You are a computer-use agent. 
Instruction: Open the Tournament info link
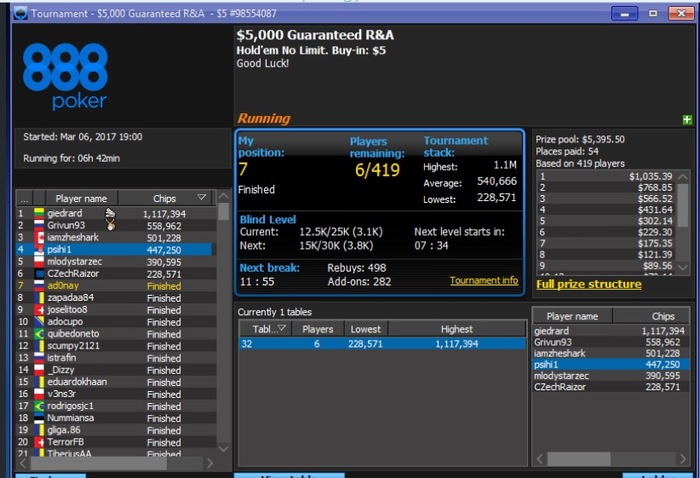(x=484, y=280)
